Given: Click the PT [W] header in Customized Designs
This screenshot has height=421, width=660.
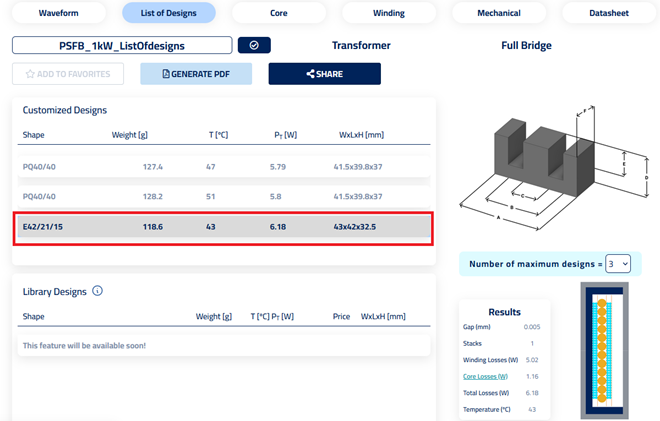Looking at the screenshot, I should [285, 135].
